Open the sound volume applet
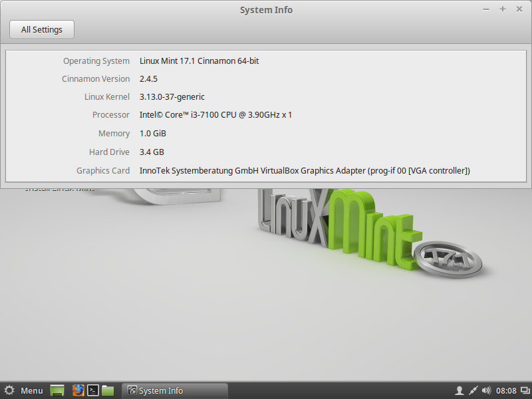The width and height of the screenshot is (532, 399). 486,391
